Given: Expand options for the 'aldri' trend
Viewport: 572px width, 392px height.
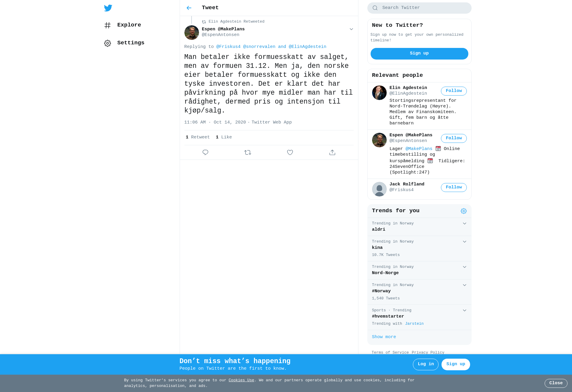Looking at the screenshot, I should [464, 224].
